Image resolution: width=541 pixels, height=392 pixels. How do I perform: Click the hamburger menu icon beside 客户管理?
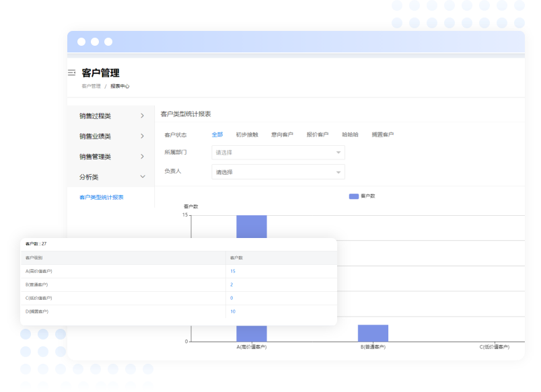click(x=71, y=73)
